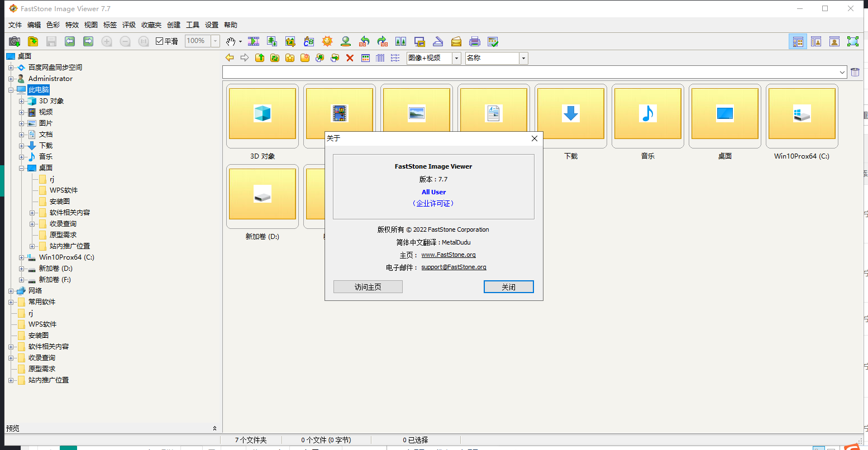Rotate image left with the red arrow icon
This screenshot has height=450, width=868.
click(x=364, y=41)
